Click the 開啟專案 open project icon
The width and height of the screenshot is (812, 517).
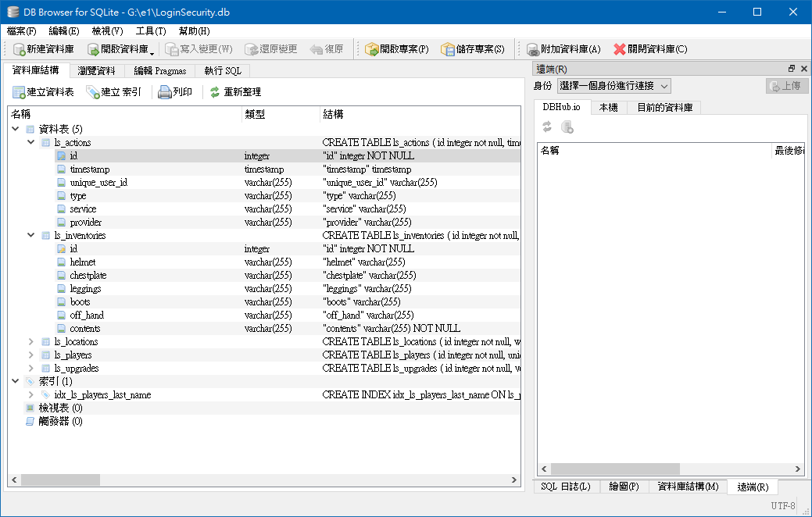tap(372, 49)
